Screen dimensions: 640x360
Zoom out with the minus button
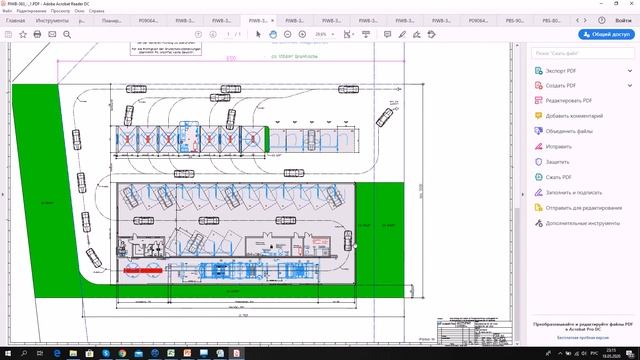pyautogui.click(x=288, y=34)
